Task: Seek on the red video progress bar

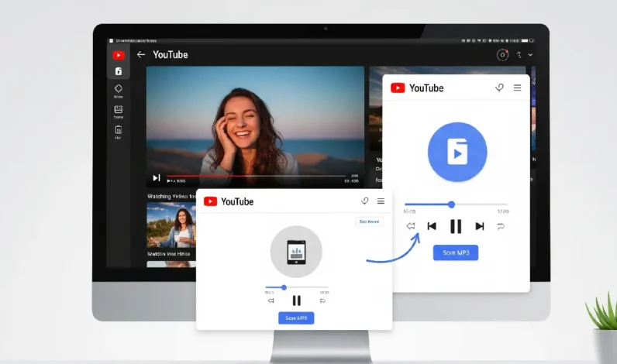Action: tap(256, 176)
